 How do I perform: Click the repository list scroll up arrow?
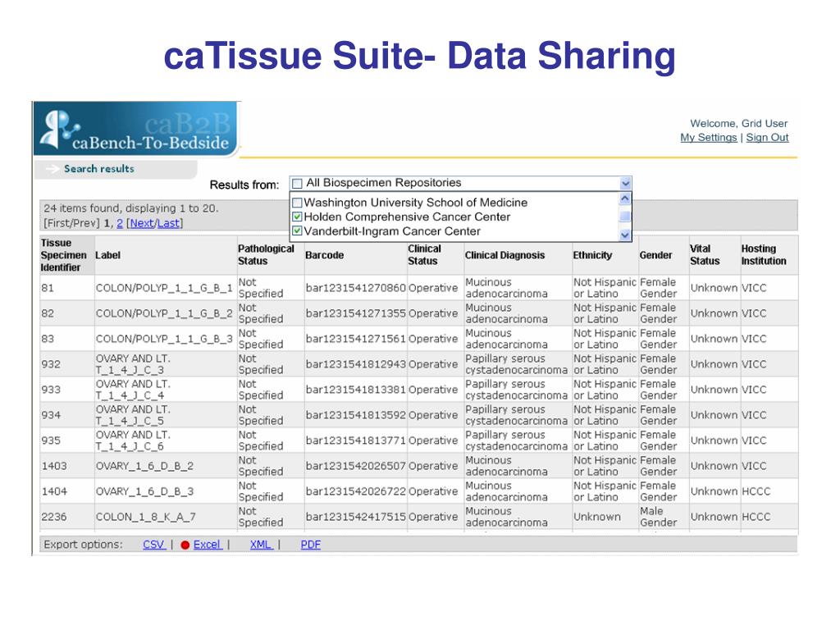tap(624, 199)
